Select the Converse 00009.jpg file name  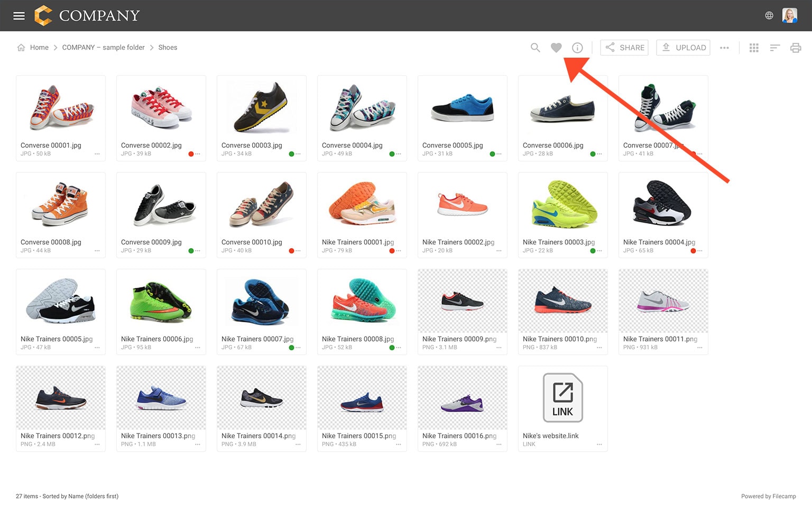click(x=151, y=242)
